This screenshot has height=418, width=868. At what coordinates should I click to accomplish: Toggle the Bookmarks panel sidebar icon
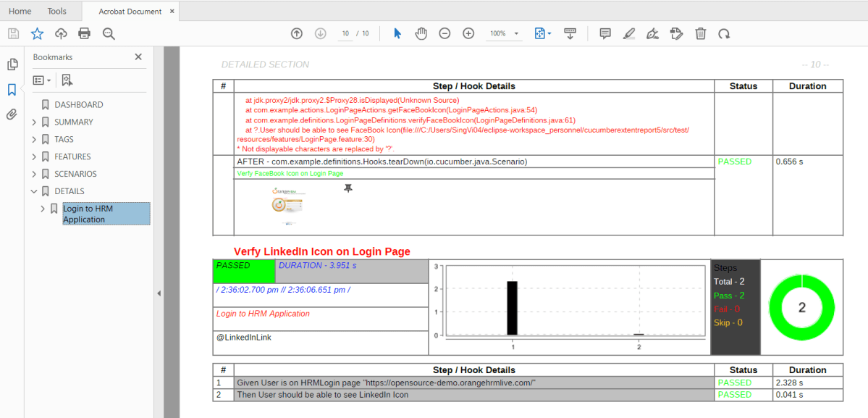(x=12, y=89)
